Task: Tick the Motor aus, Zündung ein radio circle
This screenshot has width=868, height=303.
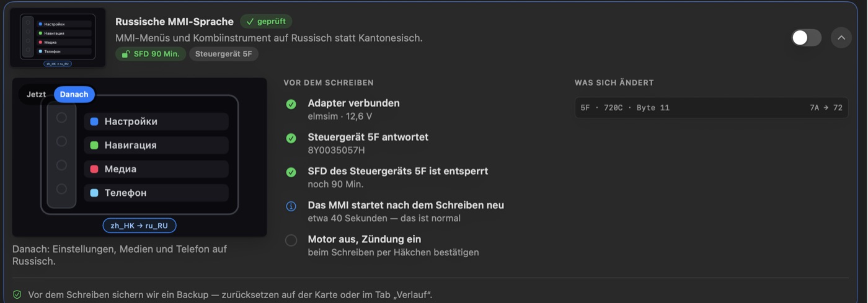Action: 291,240
